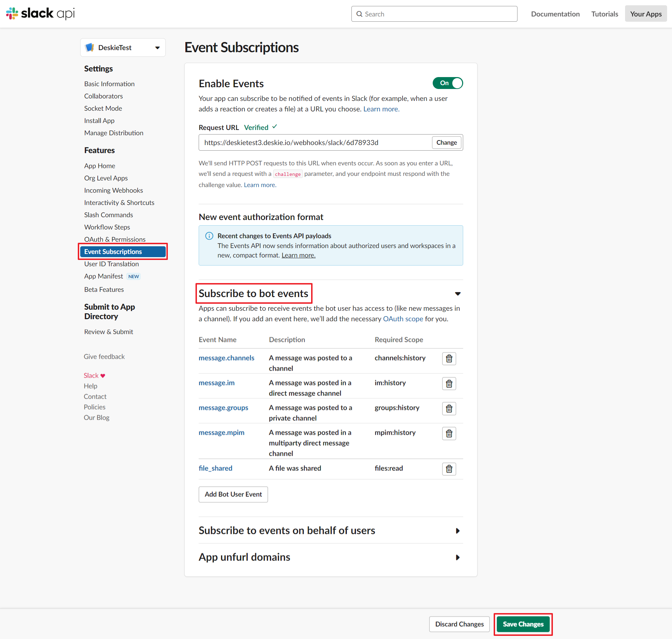Open Policies link in sidebar footer

[x=94, y=407]
